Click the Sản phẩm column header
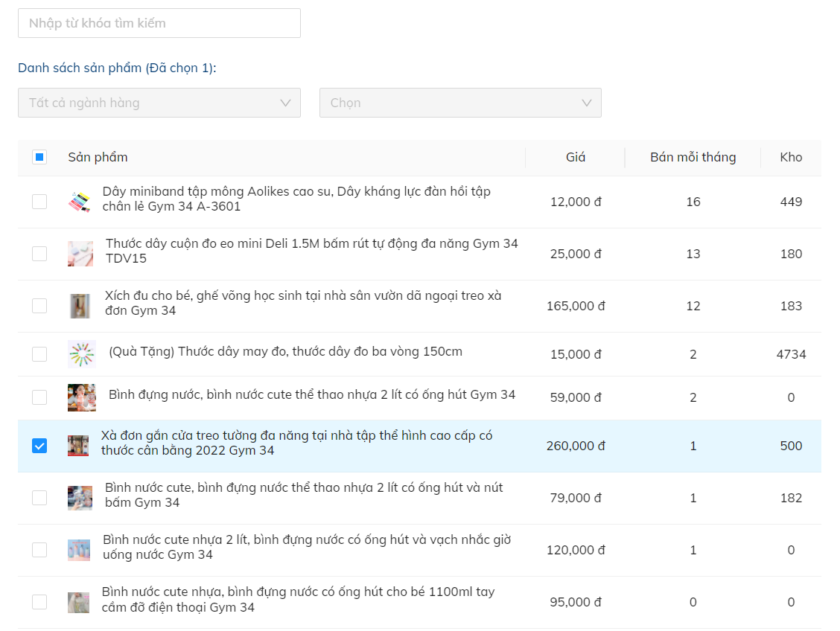Screen dimensions: 840x631 coord(98,157)
